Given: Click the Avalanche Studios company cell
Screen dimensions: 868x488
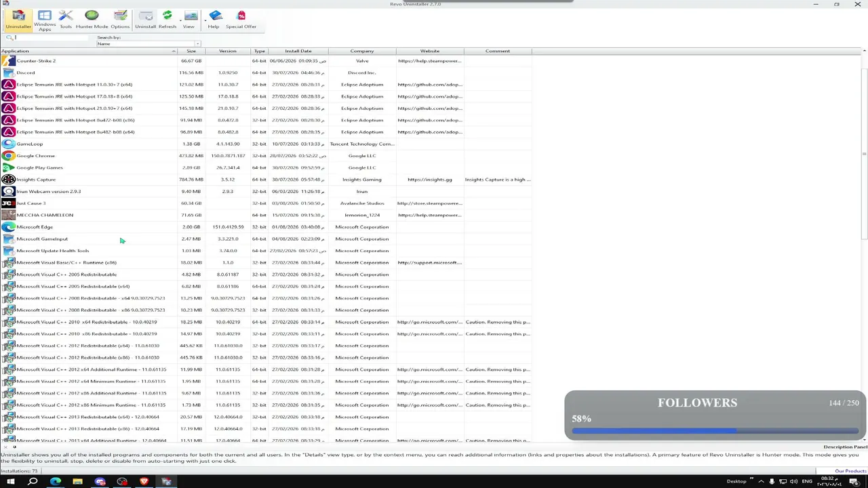Looking at the screenshot, I should click(x=362, y=203).
